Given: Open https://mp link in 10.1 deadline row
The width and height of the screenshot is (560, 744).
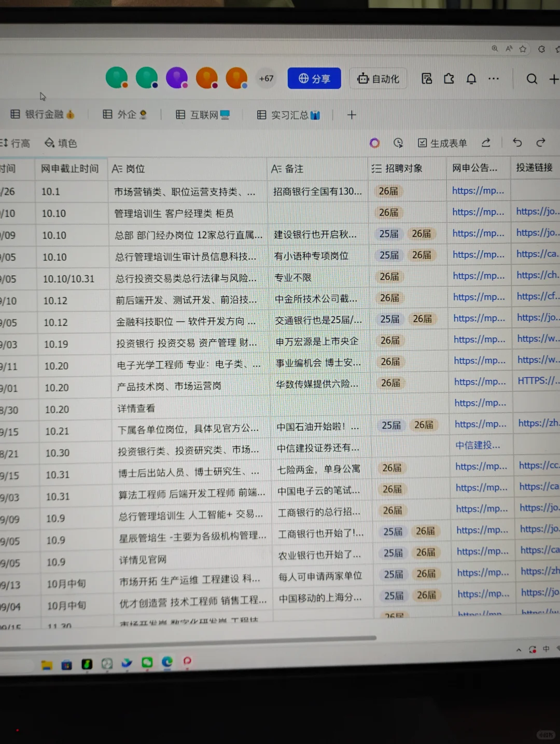Looking at the screenshot, I should (x=478, y=190).
